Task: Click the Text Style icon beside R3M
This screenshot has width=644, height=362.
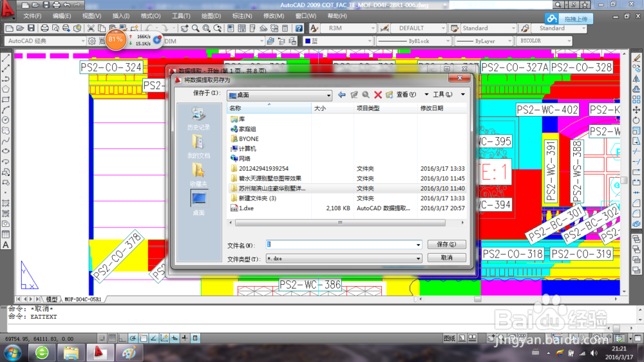Action: pos(314,28)
